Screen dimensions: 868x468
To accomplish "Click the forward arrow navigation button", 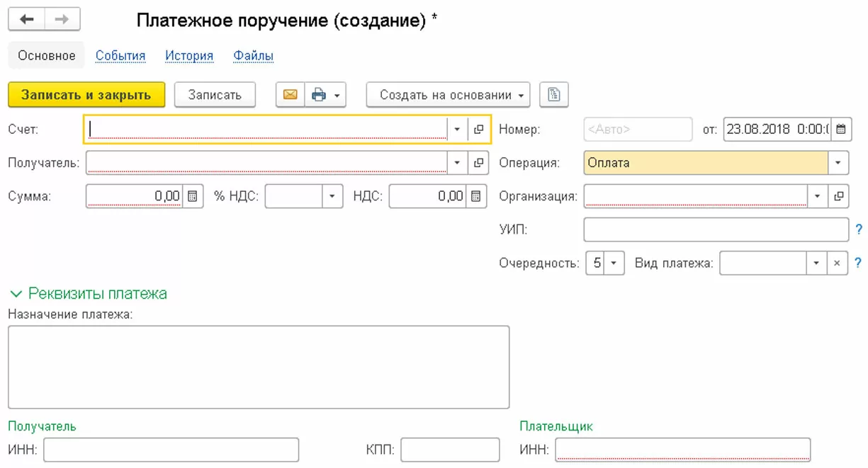I will tap(62, 20).
